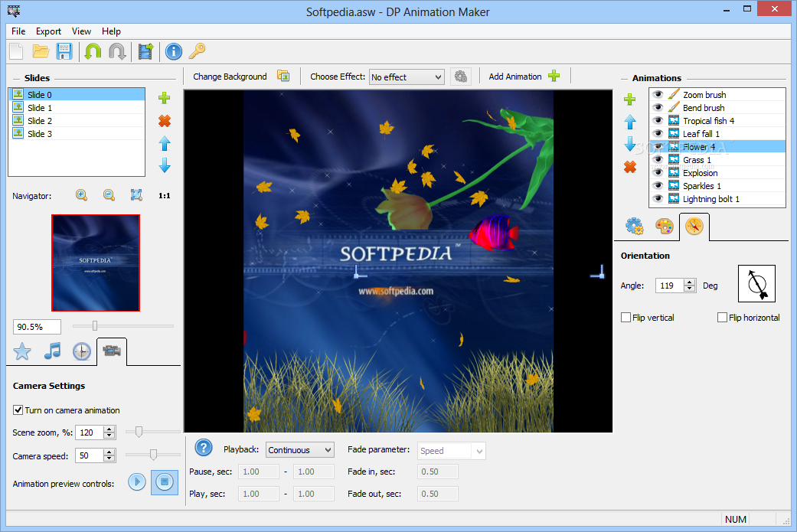Click the Camera speed slider
Viewport: 797px width, 532px height.
[x=152, y=455]
